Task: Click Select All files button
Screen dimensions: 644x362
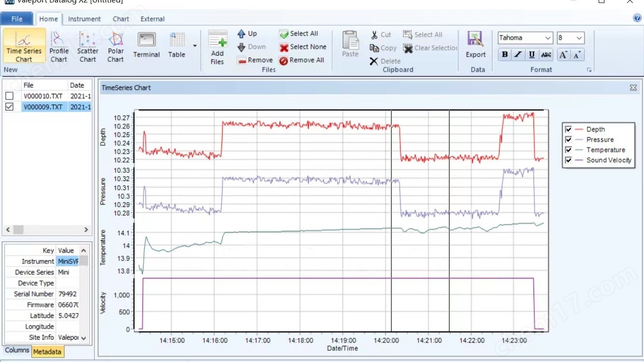Action: (298, 34)
